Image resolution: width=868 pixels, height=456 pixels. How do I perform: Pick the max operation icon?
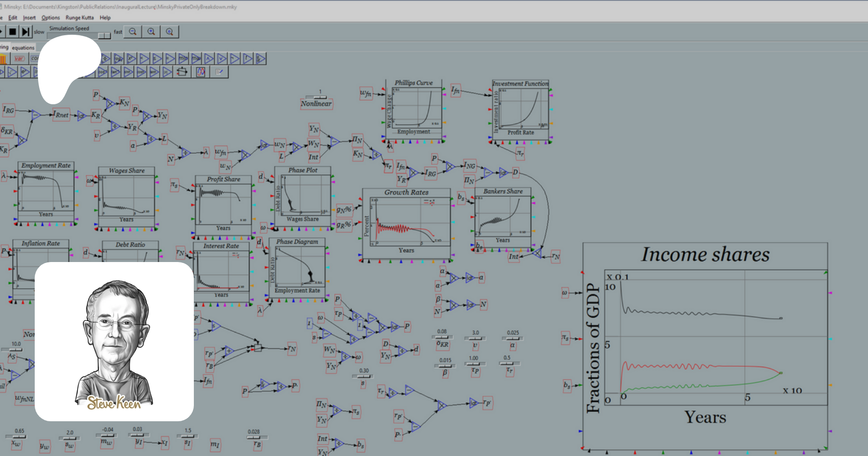196,59
